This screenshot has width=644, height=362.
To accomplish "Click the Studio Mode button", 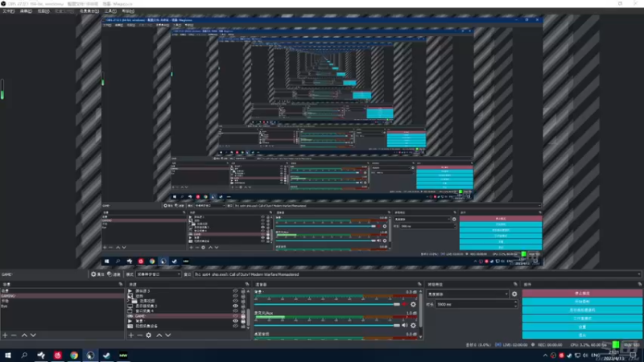I will (582, 319).
